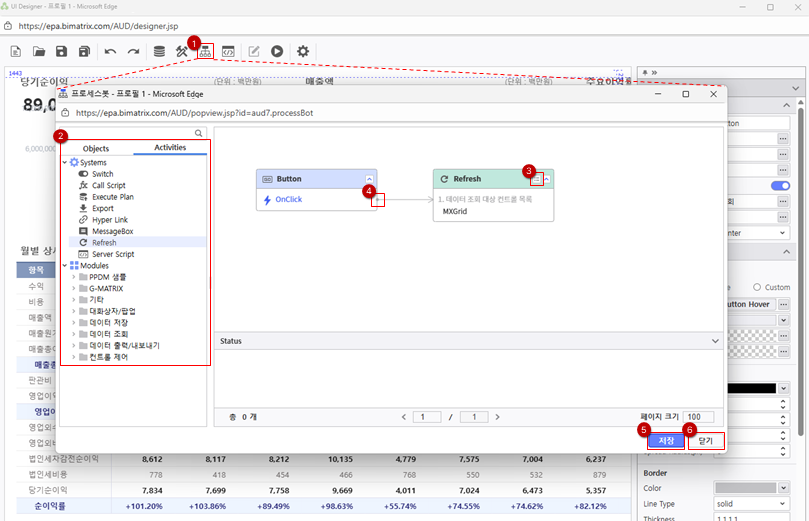The image size is (809, 521).
Task: Collapse the Status panel chevron
Action: (x=715, y=341)
